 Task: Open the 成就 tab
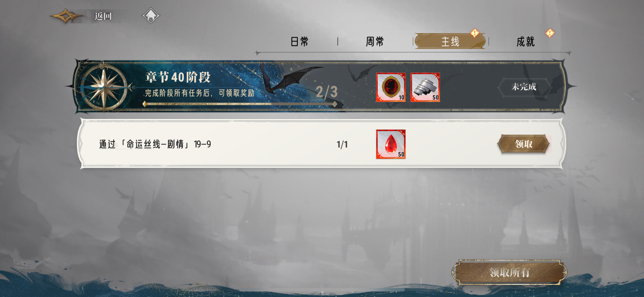click(x=525, y=41)
